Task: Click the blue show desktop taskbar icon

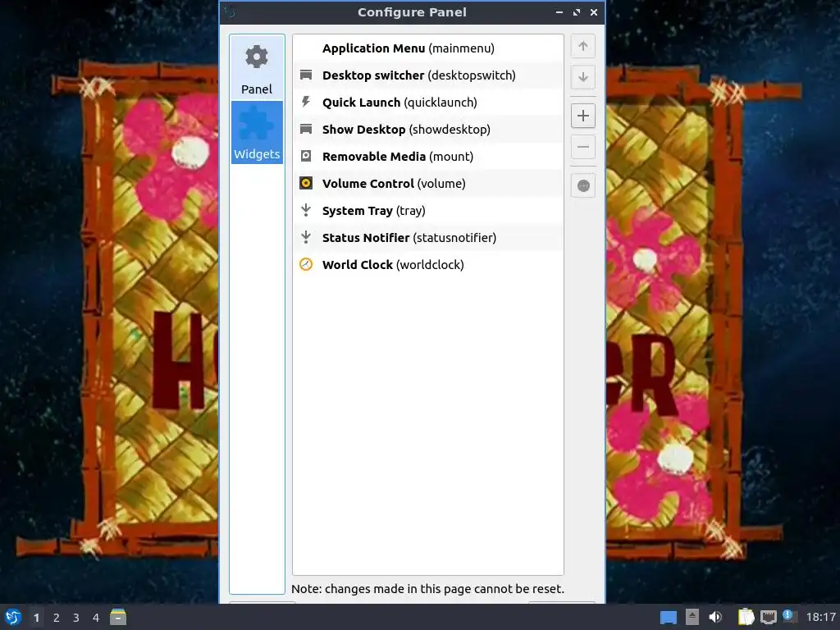Action: 668,618
